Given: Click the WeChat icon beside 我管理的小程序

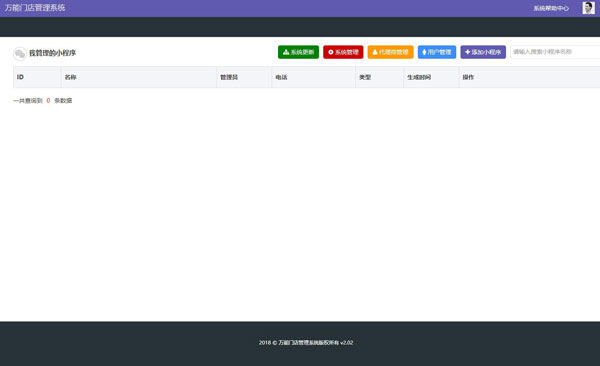Looking at the screenshot, I should tap(20, 53).
